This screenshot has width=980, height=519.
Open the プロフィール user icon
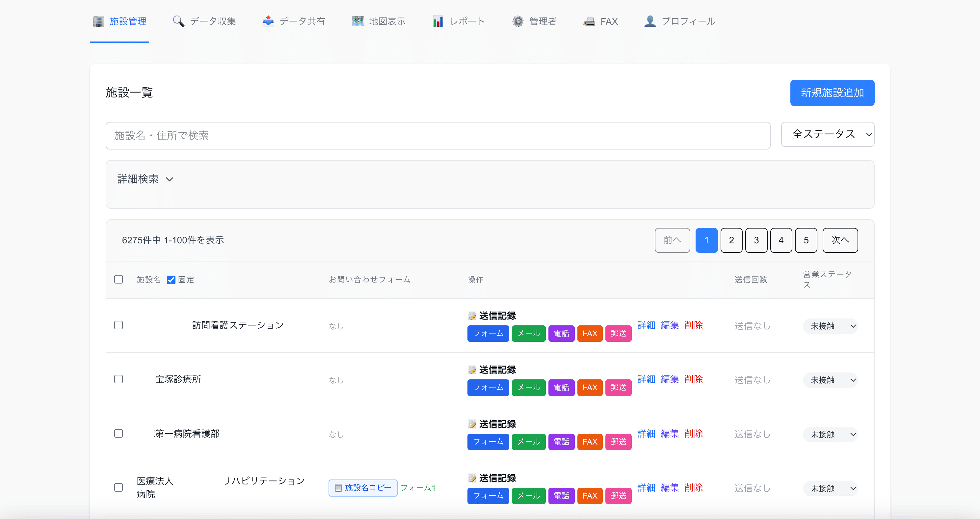point(650,21)
